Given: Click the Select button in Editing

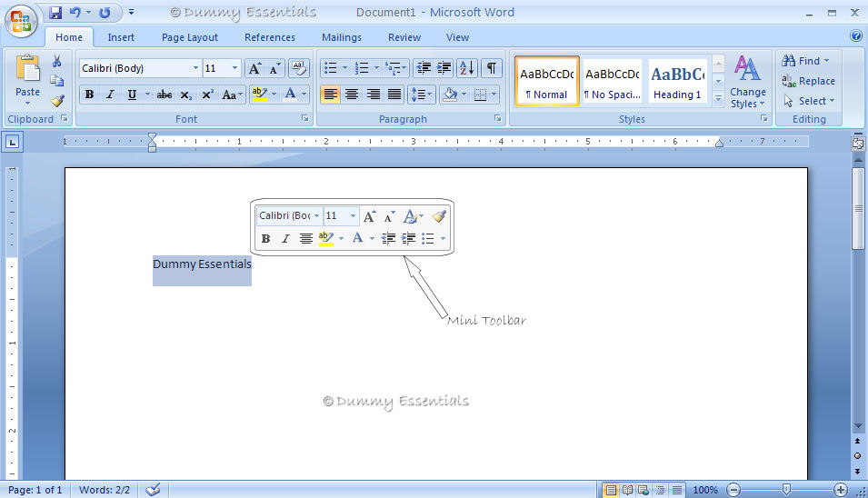Looking at the screenshot, I should (x=809, y=101).
